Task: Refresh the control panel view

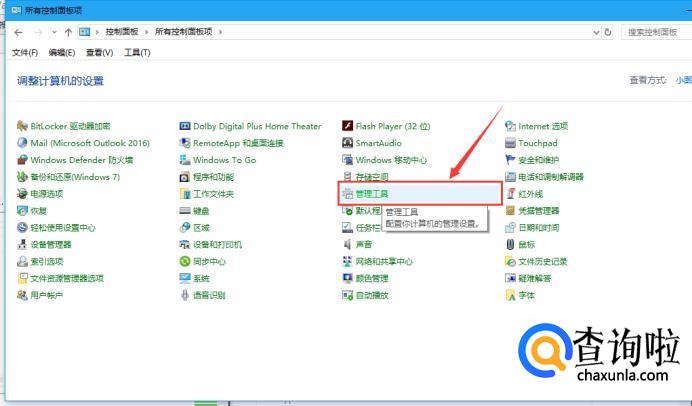Action: [608, 32]
